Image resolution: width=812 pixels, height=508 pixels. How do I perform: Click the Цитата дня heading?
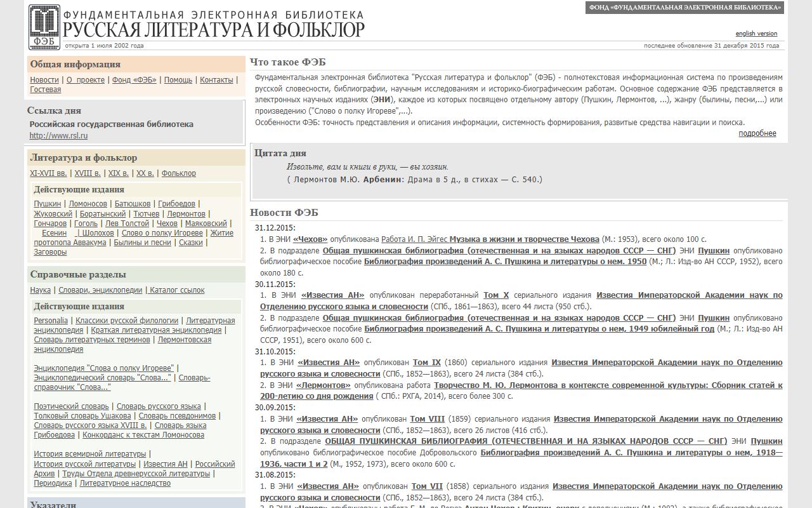coord(280,153)
